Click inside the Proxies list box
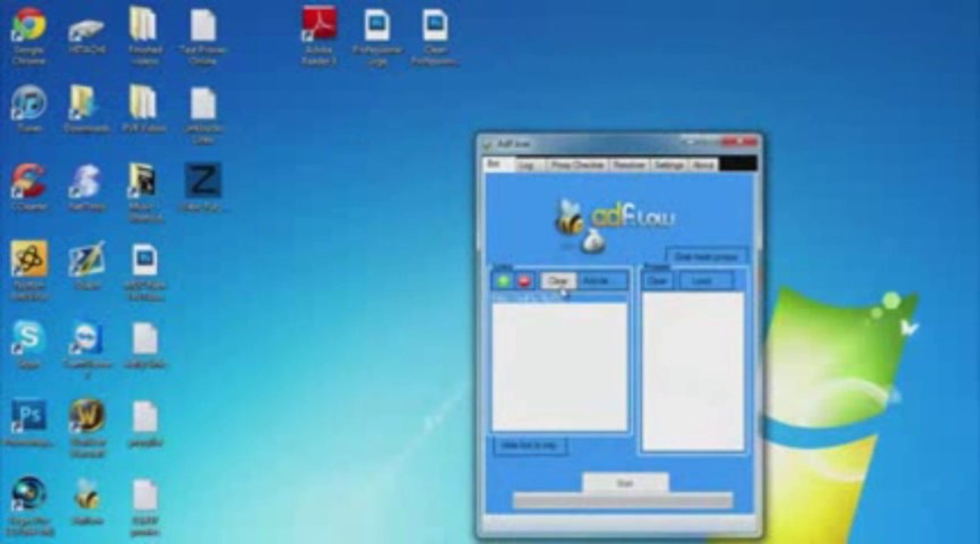This screenshot has width=980, height=544. point(693,371)
